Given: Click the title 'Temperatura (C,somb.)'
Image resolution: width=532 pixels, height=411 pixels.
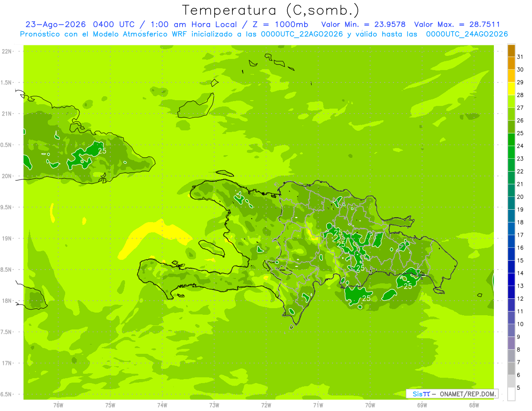Looking at the screenshot, I should 271,10.
